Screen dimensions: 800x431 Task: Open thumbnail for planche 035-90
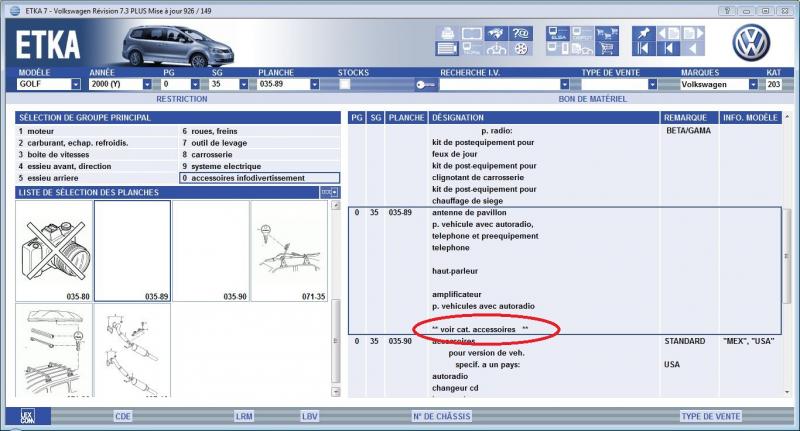coord(211,251)
